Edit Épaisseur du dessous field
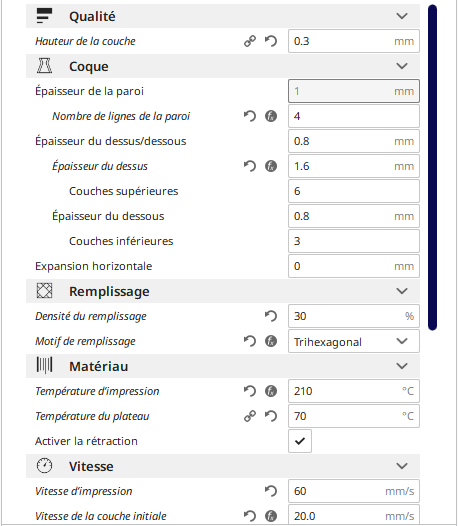The width and height of the screenshot is (458, 526). tap(354, 216)
